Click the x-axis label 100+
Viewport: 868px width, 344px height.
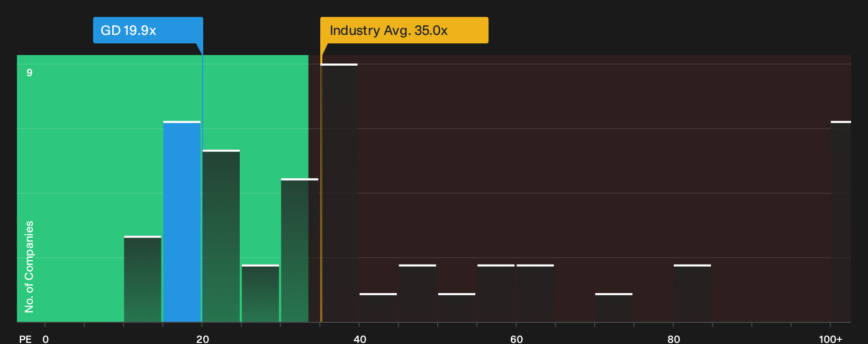[830, 339]
